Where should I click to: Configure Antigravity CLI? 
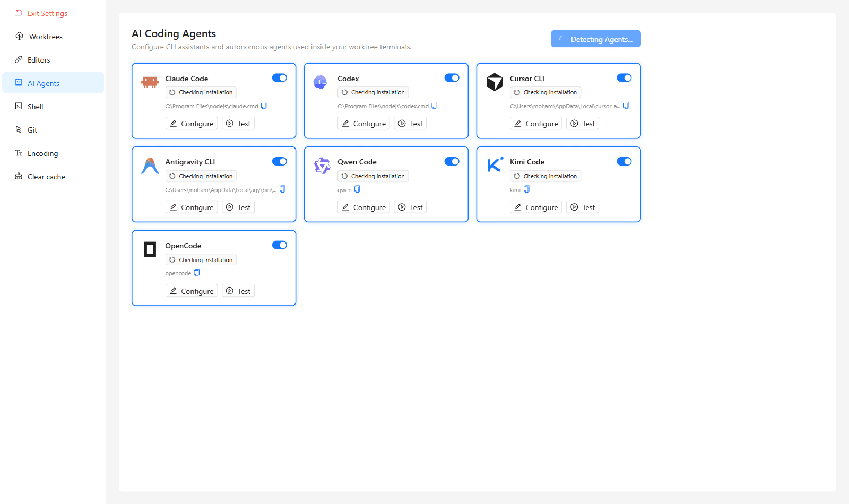point(192,207)
